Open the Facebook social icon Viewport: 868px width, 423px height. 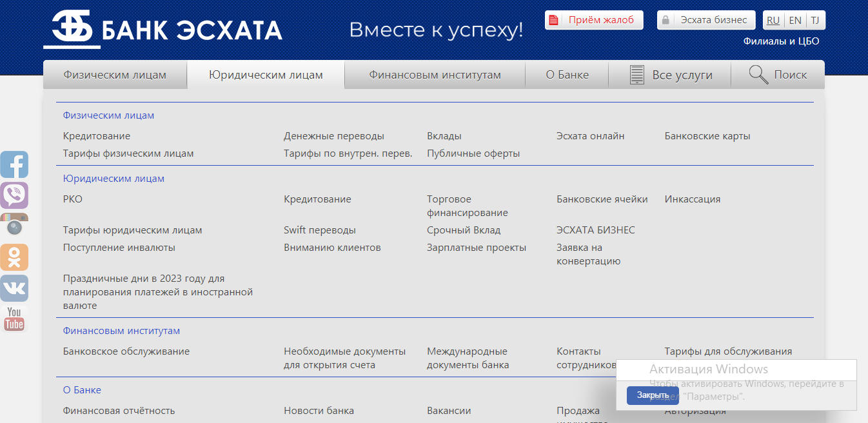pos(14,164)
